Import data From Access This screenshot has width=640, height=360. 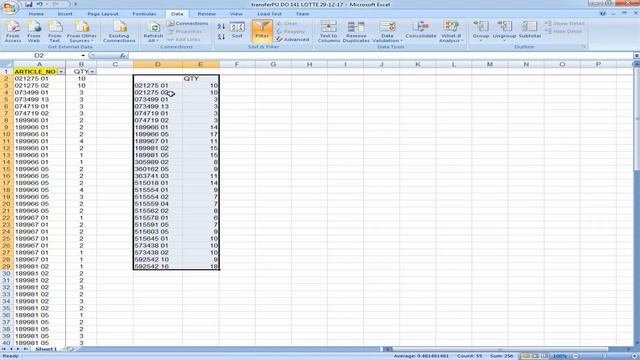(x=13, y=31)
